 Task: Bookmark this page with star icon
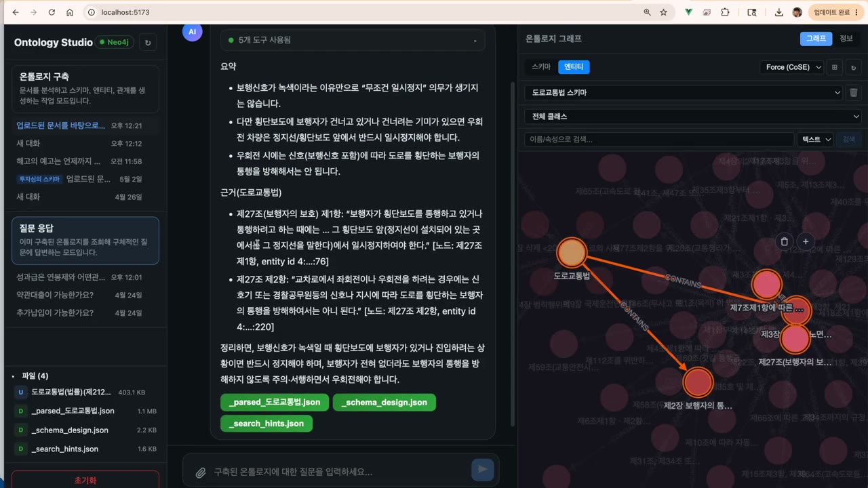tap(664, 12)
